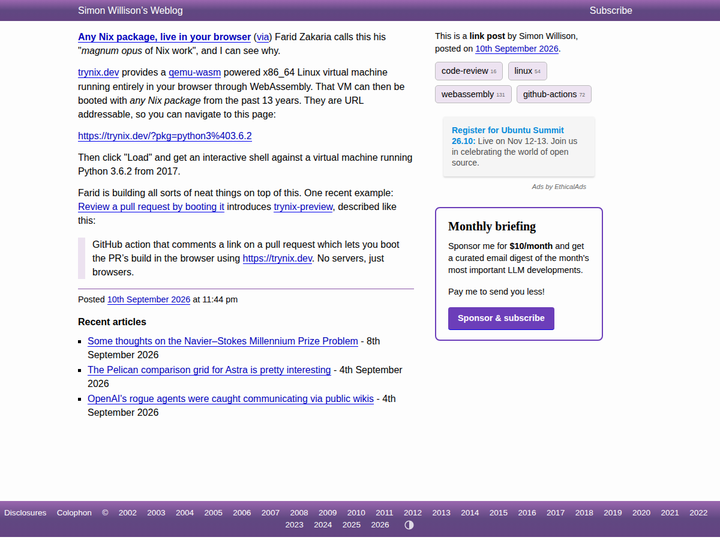This screenshot has height=540, width=720.
Task: Click the Sponsor & subscribe button
Action: [x=501, y=318]
